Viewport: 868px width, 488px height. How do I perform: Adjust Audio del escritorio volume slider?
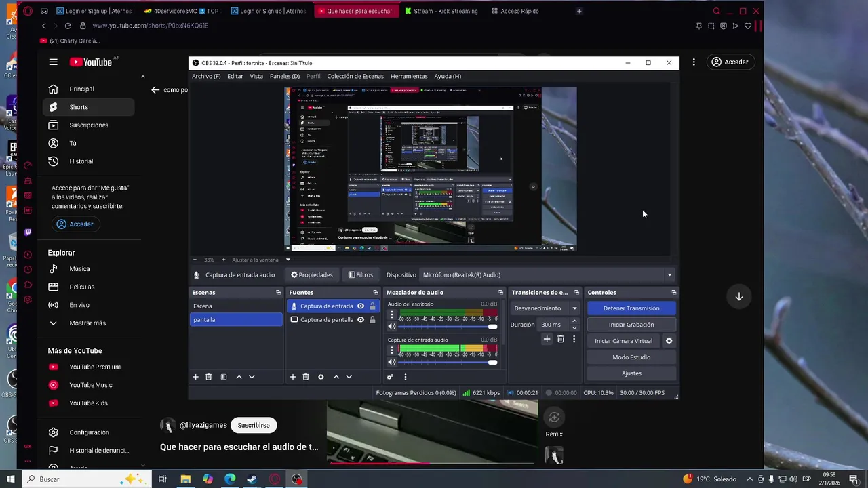point(448,327)
